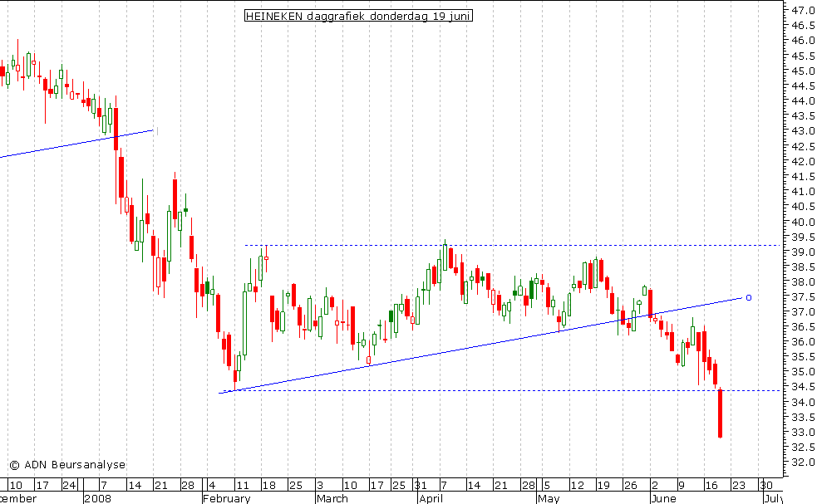Click the 34.5 price label on the axis
817x504 pixels.
[x=803, y=386]
